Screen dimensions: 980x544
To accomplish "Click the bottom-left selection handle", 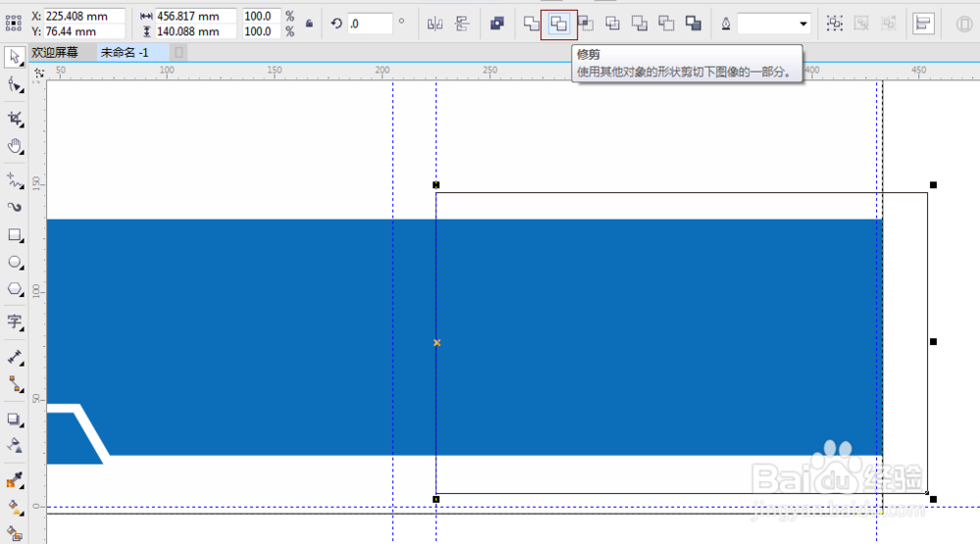I will [436, 500].
